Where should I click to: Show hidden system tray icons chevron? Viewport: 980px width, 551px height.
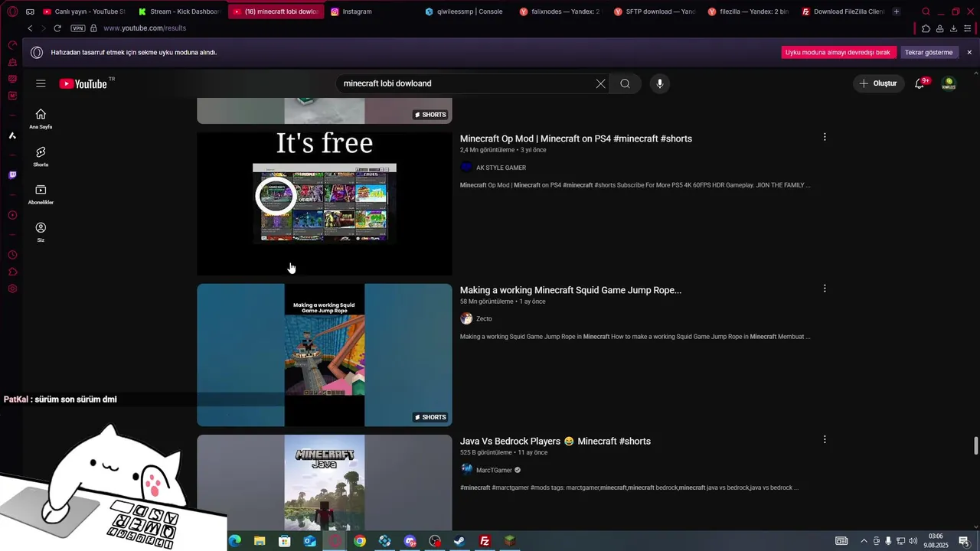(x=864, y=541)
